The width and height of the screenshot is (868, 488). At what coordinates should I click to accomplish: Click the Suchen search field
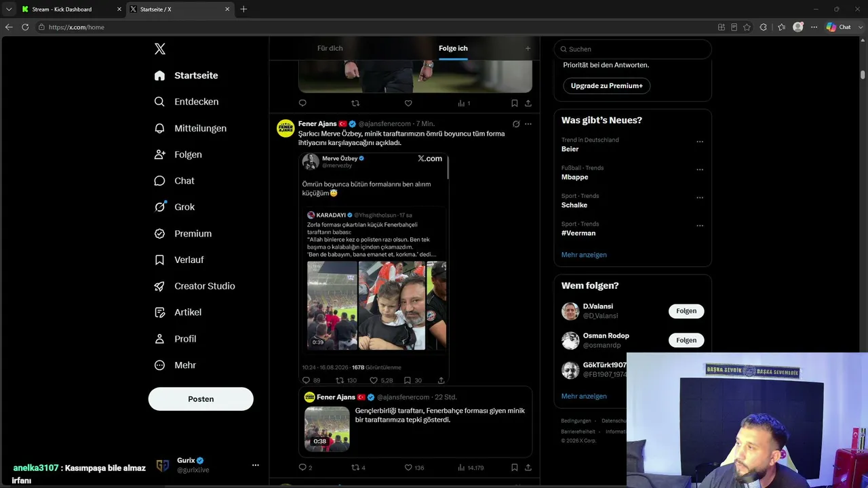click(633, 49)
